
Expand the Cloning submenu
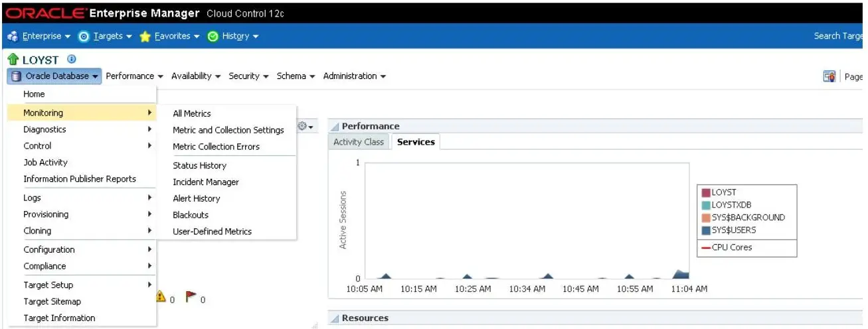point(81,231)
